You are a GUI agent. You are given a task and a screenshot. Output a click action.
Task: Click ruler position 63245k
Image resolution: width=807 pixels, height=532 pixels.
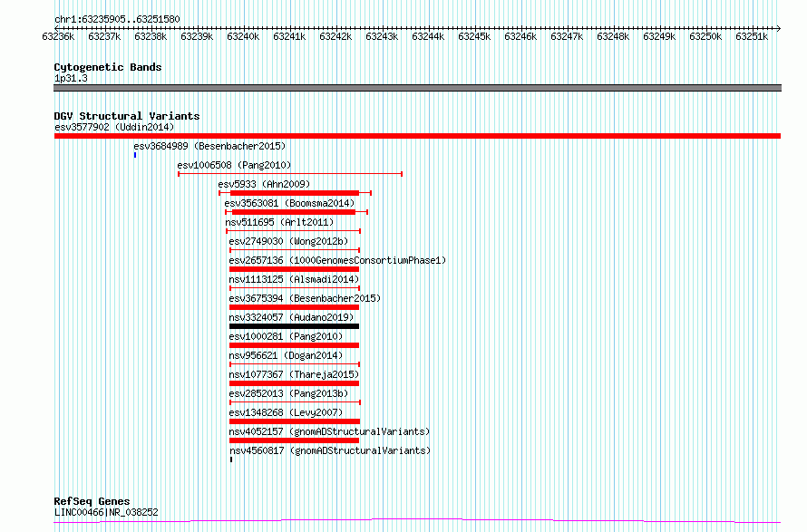[x=474, y=36]
